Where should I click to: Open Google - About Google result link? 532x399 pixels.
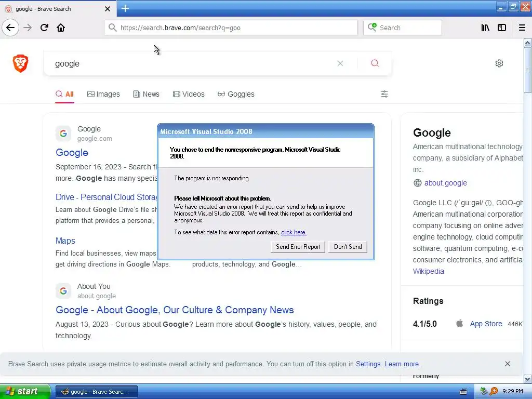click(175, 310)
